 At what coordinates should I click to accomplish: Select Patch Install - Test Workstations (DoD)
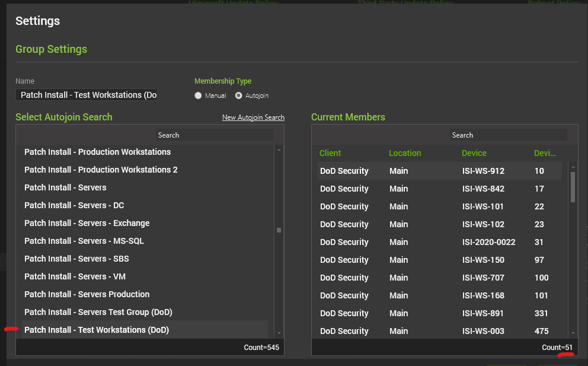pos(97,330)
